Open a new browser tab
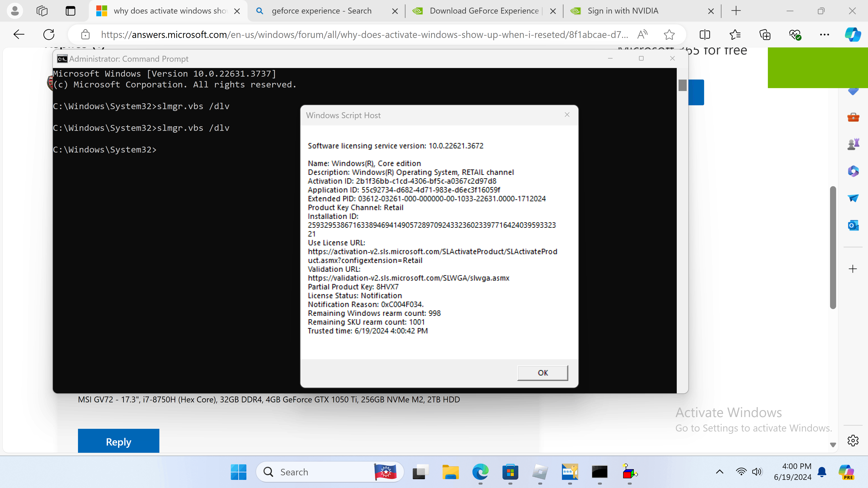The width and height of the screenshot is (868, 488). [736, 11]
